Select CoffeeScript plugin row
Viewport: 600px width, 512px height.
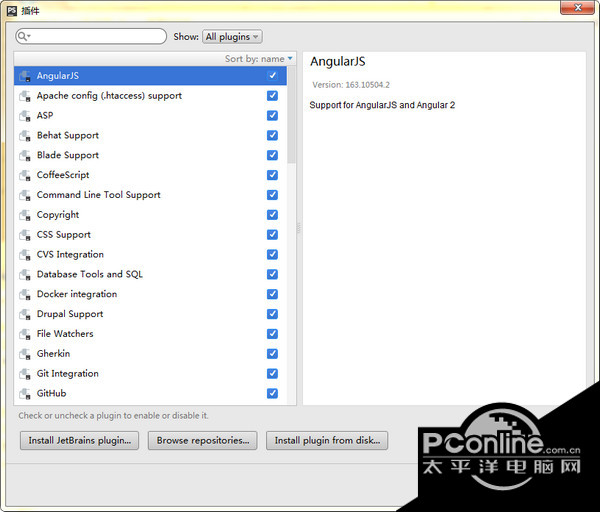[x=150, y=175]
